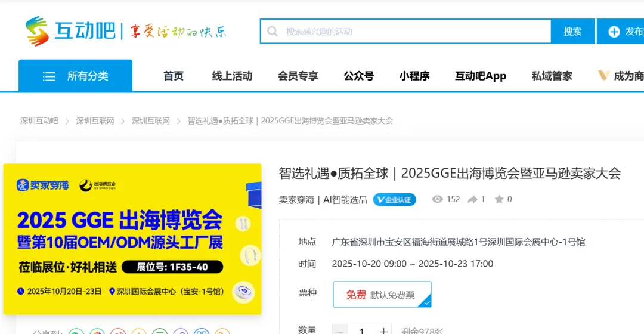Click breadcrumb text 智选礼遇●质拓全球 event title
Image resolution: width=644 pixels, height=334 pixels.
pyautogui.click(x=290, y=121)
